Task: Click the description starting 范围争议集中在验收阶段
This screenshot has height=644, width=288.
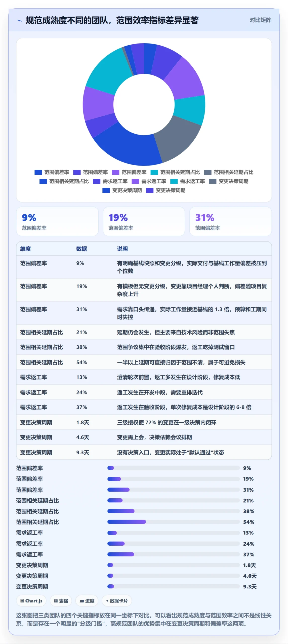Action: (176, 347)
